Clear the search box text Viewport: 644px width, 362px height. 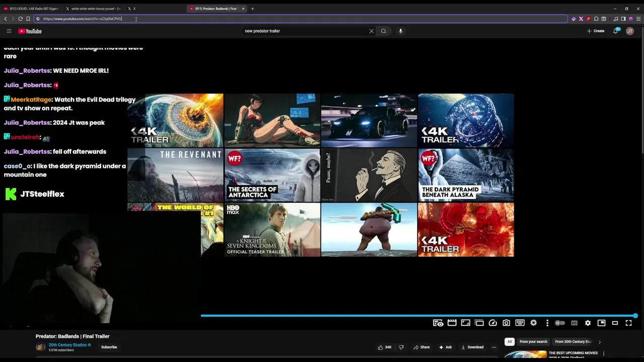371,31
